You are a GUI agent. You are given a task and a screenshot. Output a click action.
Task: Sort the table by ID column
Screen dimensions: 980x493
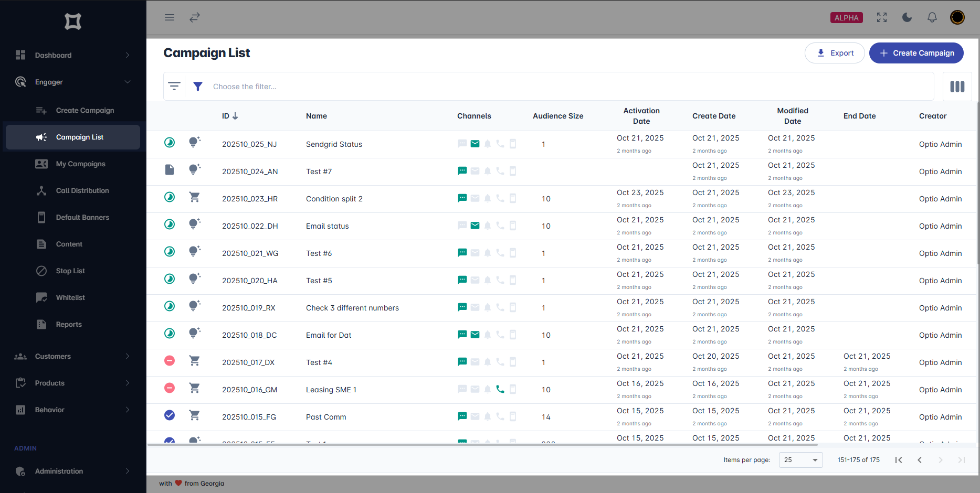click(x=230, y=116)
